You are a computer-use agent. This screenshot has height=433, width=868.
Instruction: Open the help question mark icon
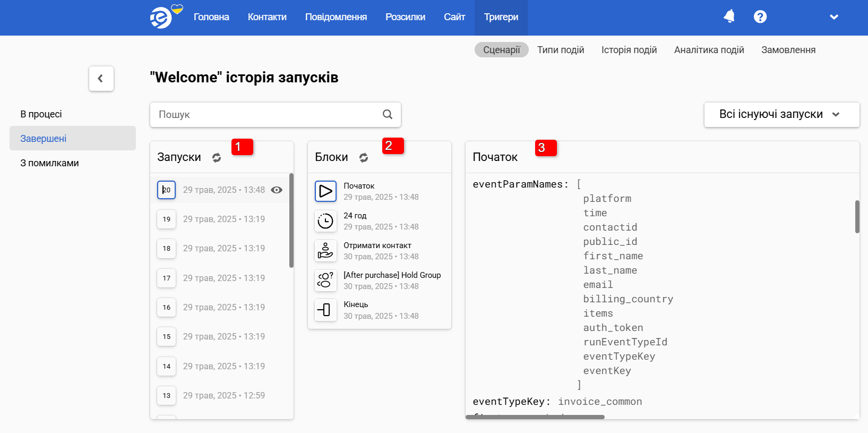(760, 16)
